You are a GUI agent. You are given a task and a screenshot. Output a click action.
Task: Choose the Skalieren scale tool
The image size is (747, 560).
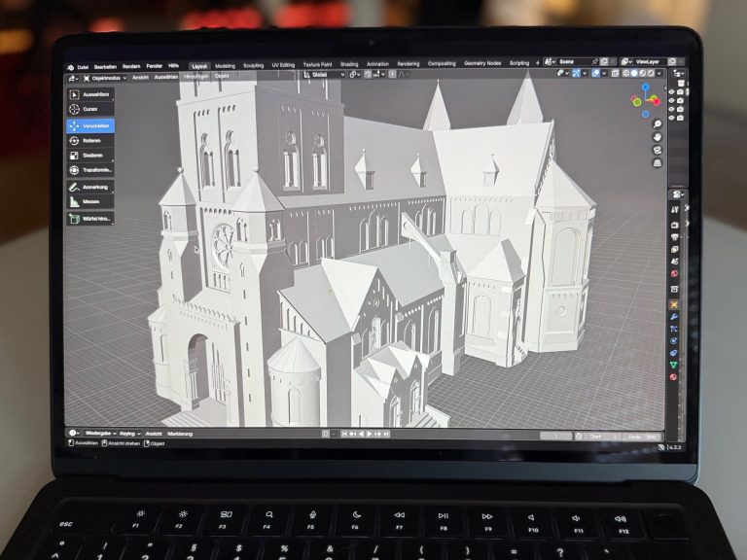pos(90,156)
